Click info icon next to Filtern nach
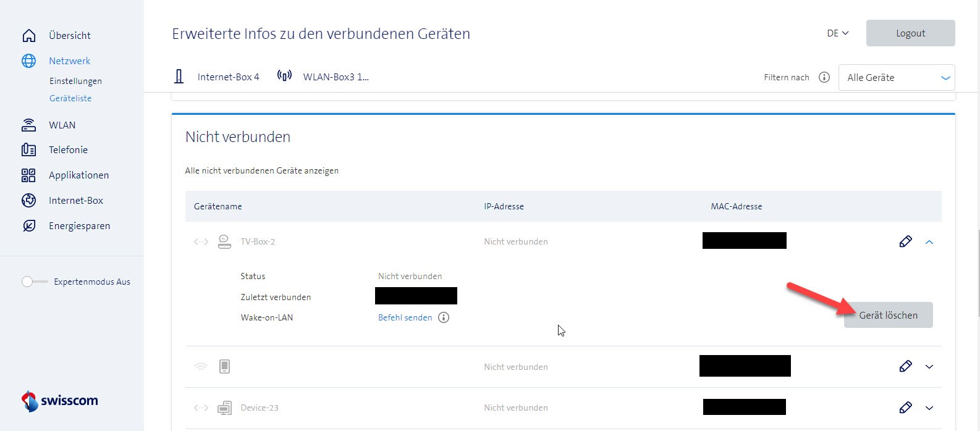This screenshot has width=980, height=431. (x=824, y=77)
